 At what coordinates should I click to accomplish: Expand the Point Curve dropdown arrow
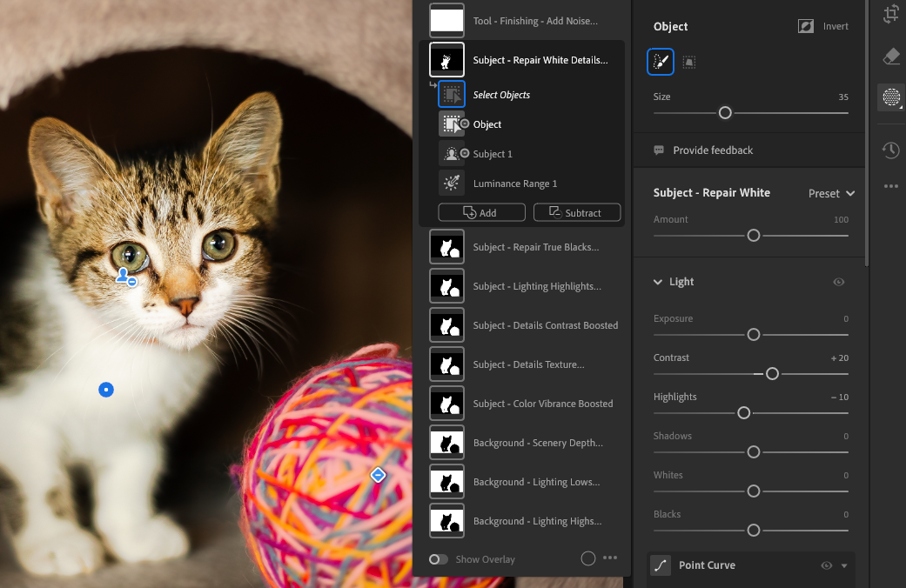[x=843, y=566]
